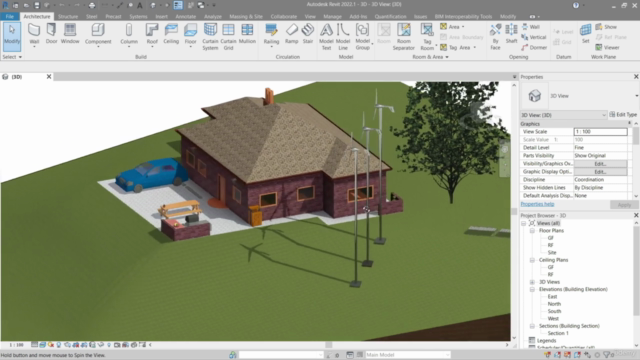Activate the Shaft opening tool
640x360 pixels.
[x=511, y=33]
